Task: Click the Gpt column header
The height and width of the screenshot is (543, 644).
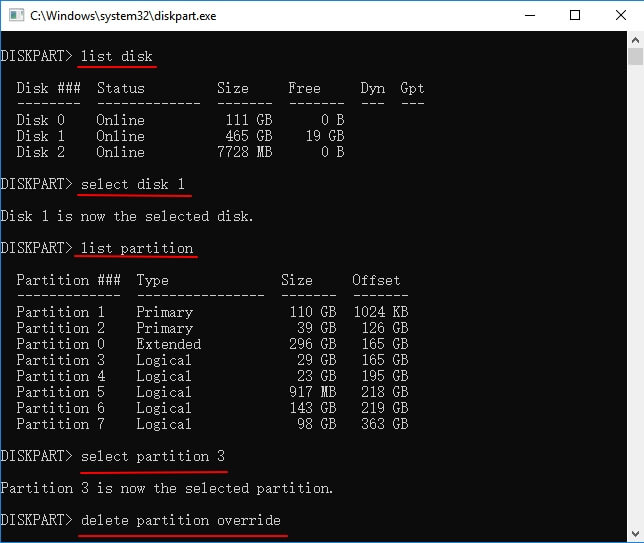Action: point(412,88)
